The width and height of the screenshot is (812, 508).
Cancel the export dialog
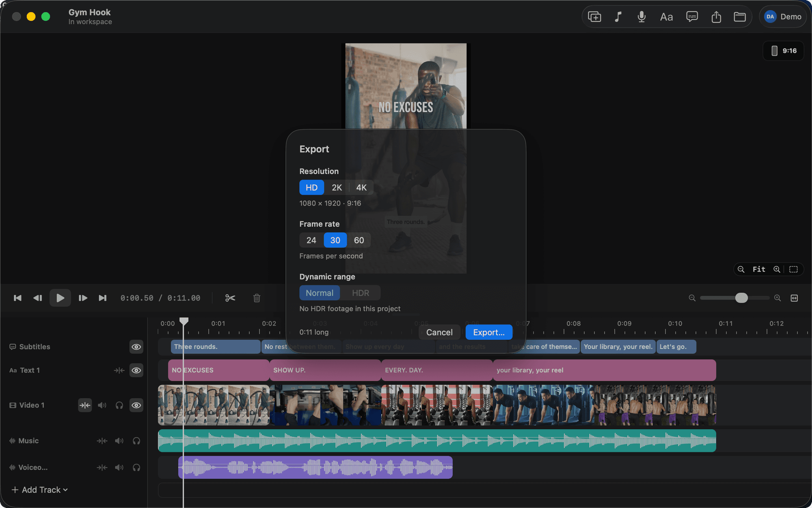click(x=439, y=332)
